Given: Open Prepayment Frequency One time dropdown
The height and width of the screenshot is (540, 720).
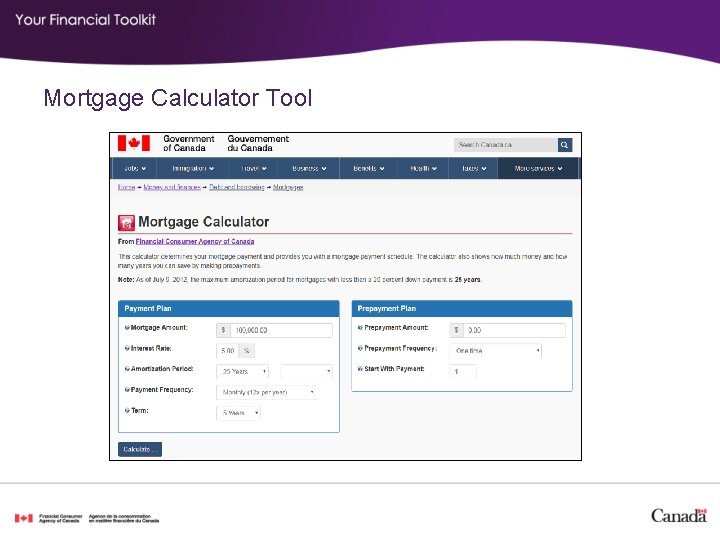Looking at the screenshot, I should point(496,350).
